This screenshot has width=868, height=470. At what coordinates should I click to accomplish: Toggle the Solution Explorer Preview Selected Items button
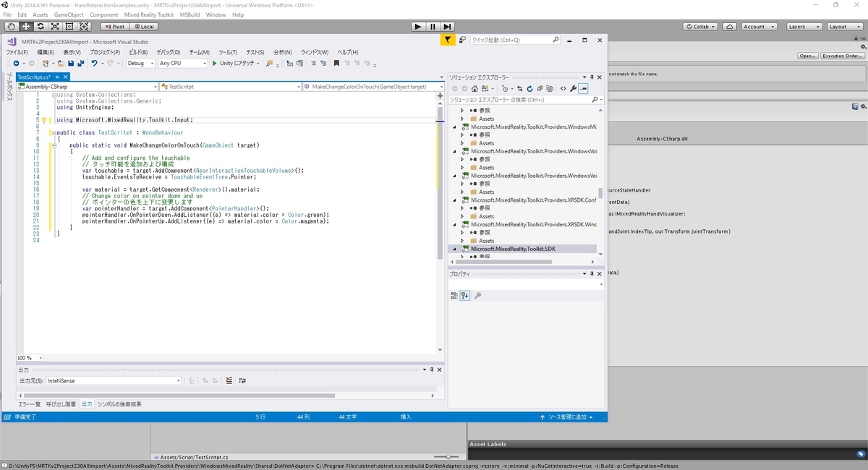pos(583,88)
